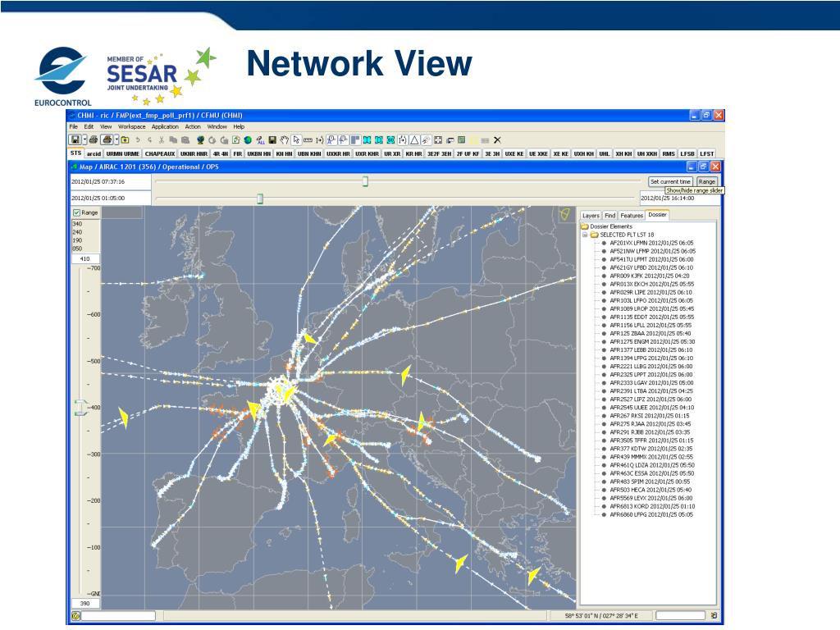
Task: Select the hand pan tool
Action: (x=284, y=139)
